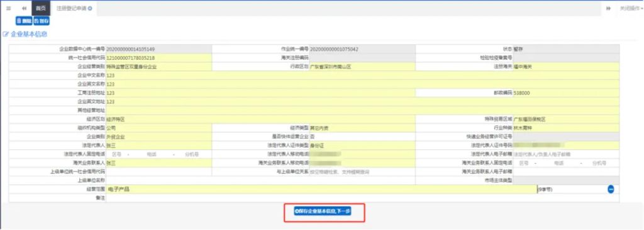The image size is (644, 230).
Task: Click the 邮政编码 field showing 538000
Action: pos(565,93)
